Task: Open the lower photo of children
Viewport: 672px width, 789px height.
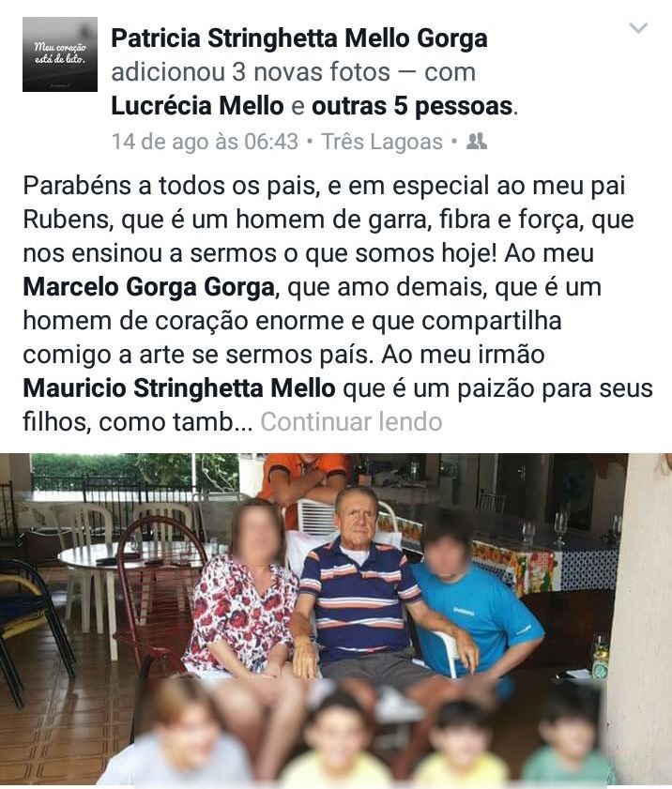Action: [370, 732]
